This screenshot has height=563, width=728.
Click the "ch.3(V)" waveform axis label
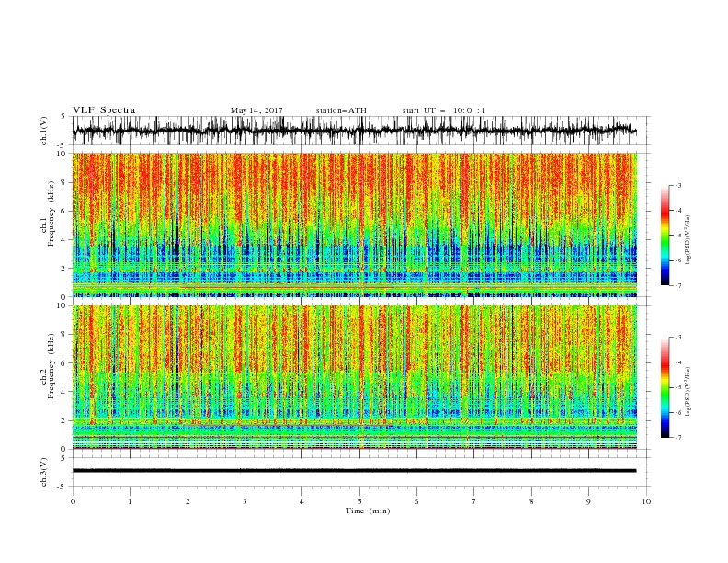coord(44,473)
